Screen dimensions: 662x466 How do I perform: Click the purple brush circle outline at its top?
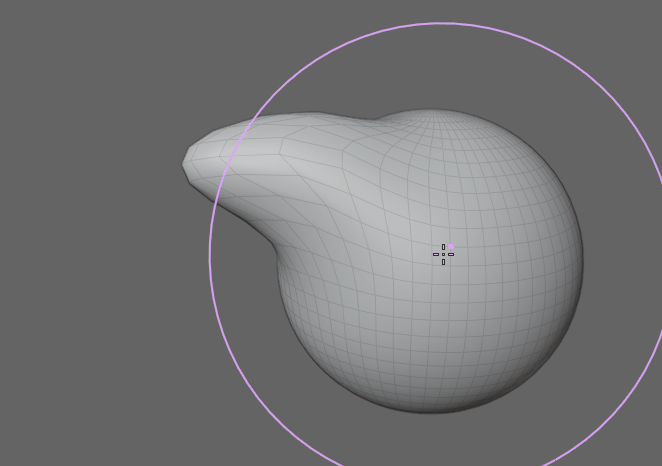[x=443, y=23]
